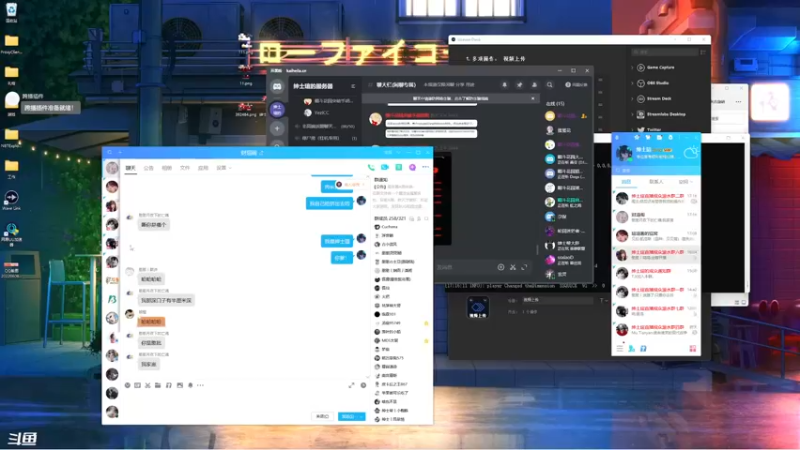Expand the Streamlabs Desktop category in Stream Deck

[x=633, y=114]
